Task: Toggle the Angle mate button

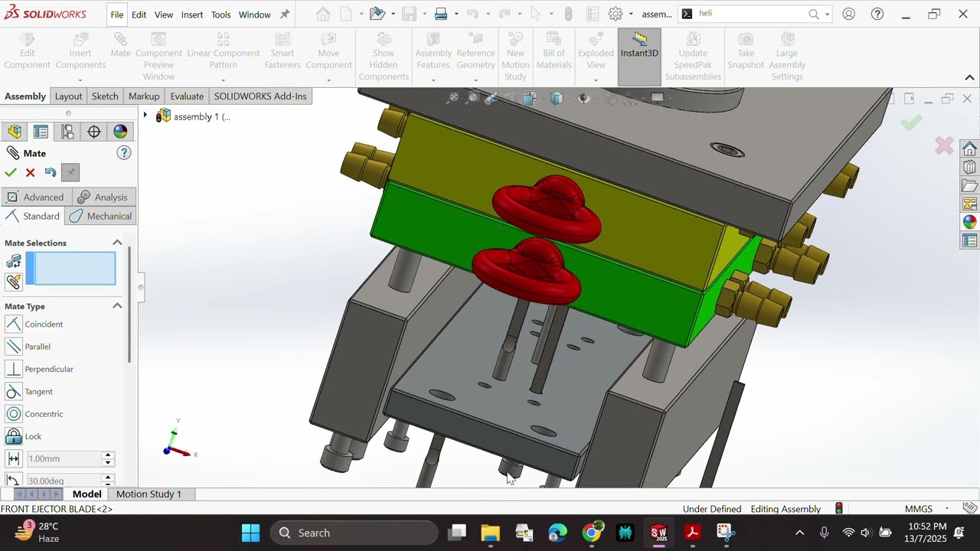Action: [x=13, y=481]
